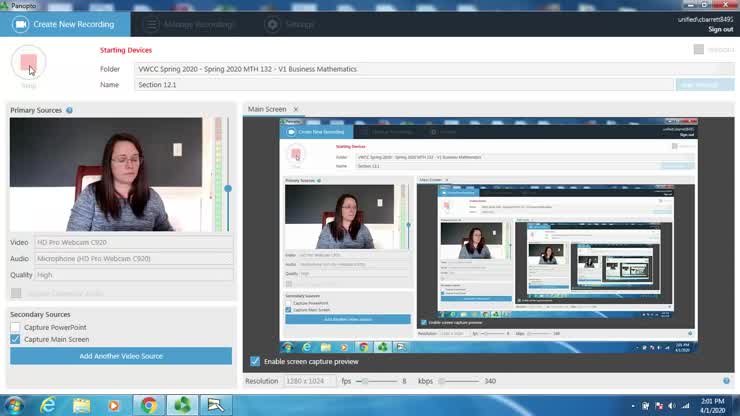Switch to the Create New Recording tab
Viewport: 740px width, 416px height.
[65, 24]
